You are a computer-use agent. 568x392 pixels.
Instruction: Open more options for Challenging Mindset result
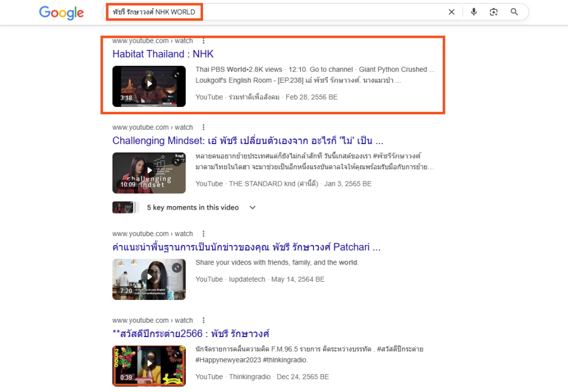(x=204, y=128)
